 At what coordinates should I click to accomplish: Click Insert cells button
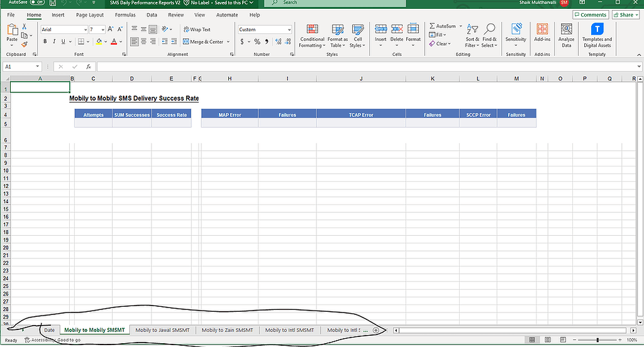click(x=380, y=35)
